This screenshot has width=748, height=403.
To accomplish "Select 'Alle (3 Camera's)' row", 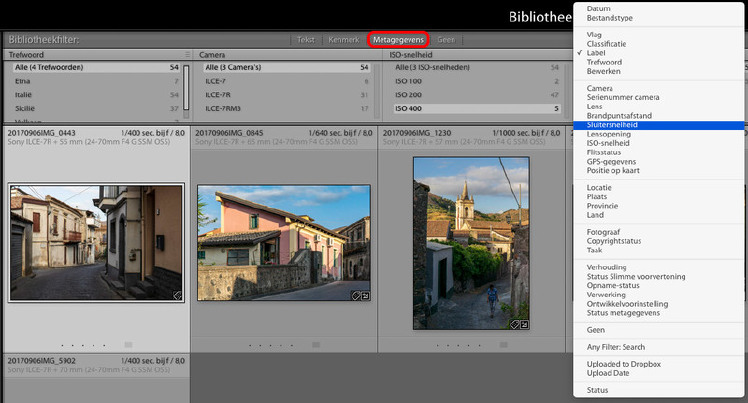I will 287,67.
